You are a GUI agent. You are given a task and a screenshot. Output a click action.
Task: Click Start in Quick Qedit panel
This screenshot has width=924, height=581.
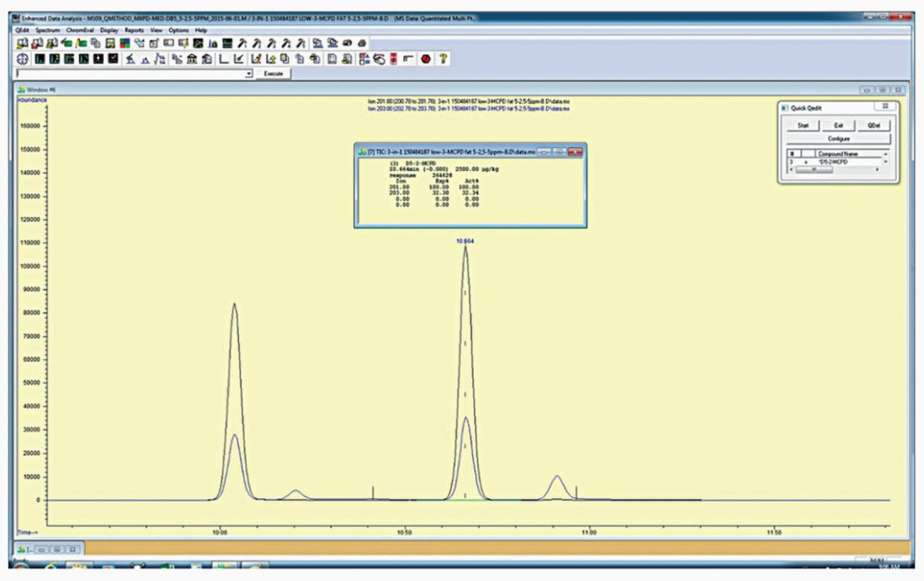(803, 126)
